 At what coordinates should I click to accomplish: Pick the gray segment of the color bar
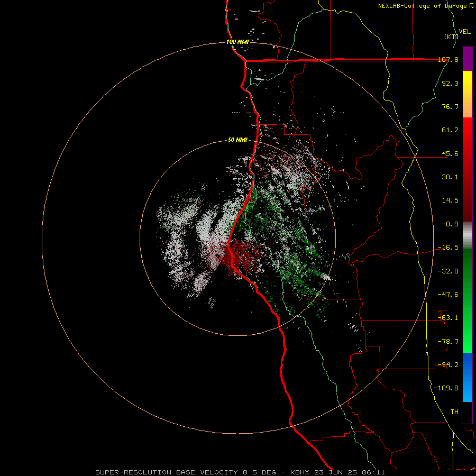(x=467, y=235)
